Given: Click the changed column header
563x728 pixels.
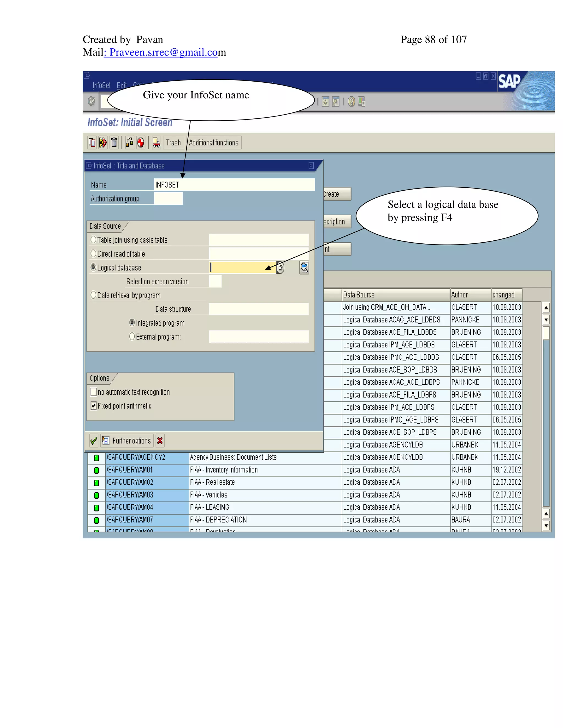Looking at the screenshot, I should point(507,295).
